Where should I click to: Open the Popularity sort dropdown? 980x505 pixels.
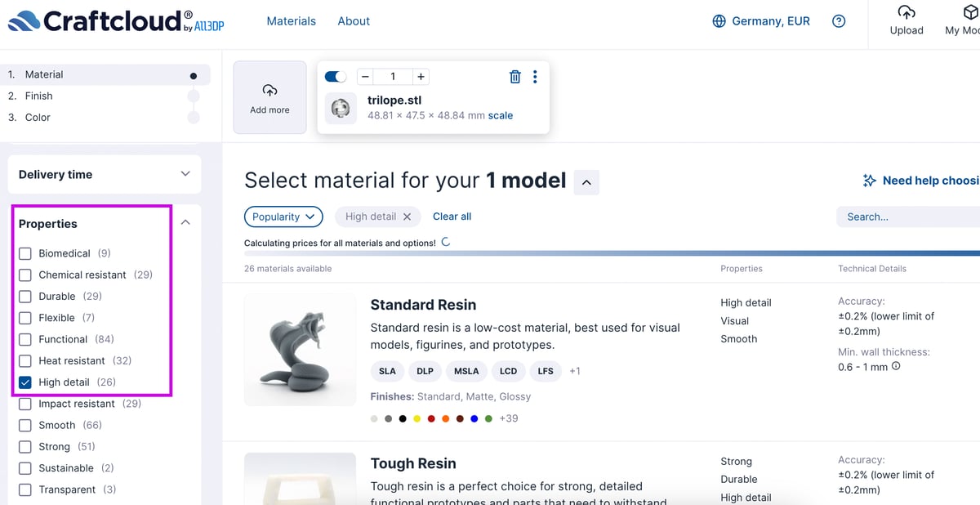coord(283,217)
